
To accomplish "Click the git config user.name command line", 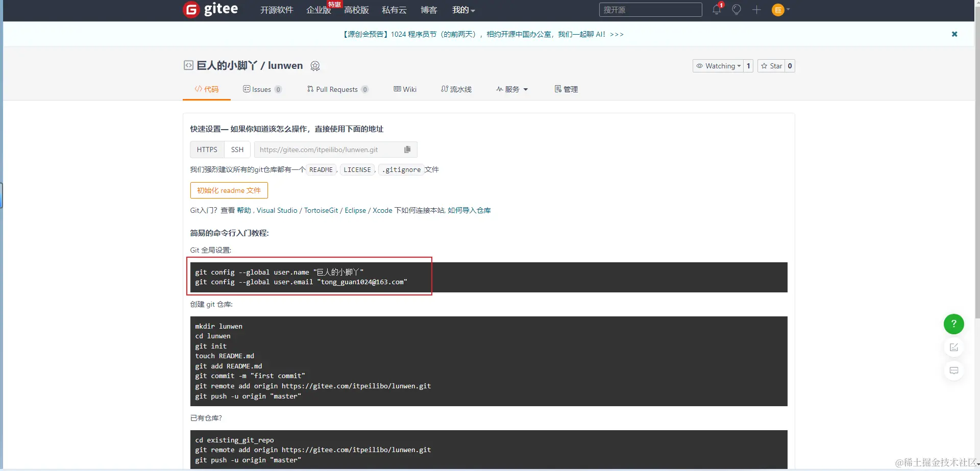I will (x=279, y=272).
